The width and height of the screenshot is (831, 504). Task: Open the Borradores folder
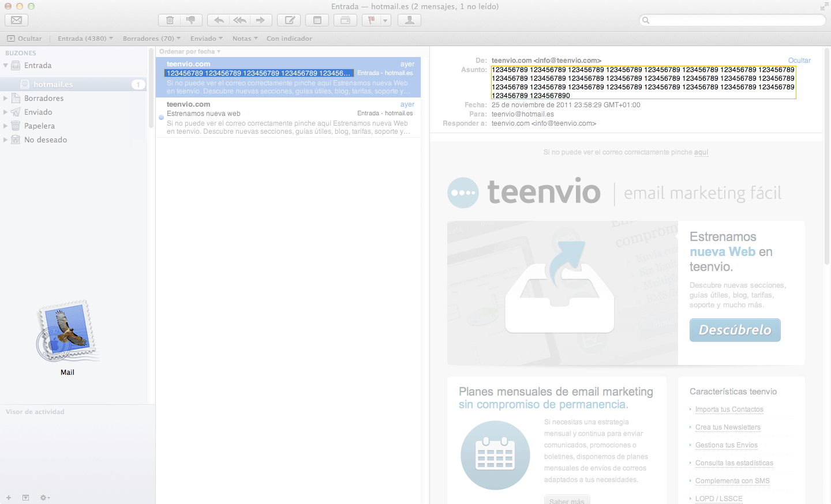tap(44, 98)
